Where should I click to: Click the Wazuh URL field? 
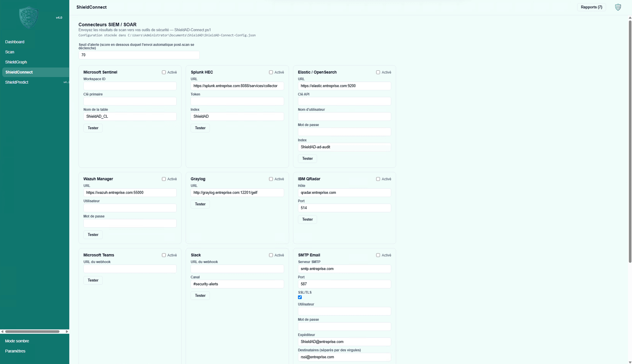pos(130,193)
